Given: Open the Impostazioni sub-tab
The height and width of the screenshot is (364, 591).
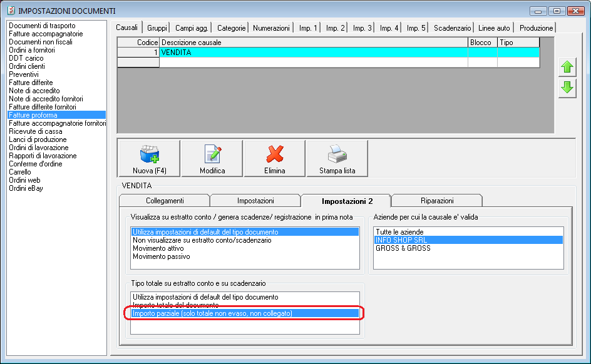Looking at the screenshot, I should pos(255,201).
